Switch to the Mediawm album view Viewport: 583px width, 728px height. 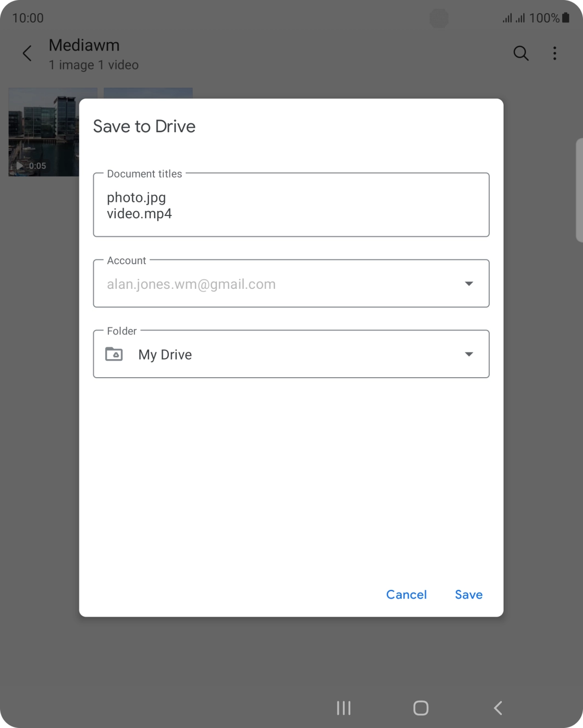(84, 45)
